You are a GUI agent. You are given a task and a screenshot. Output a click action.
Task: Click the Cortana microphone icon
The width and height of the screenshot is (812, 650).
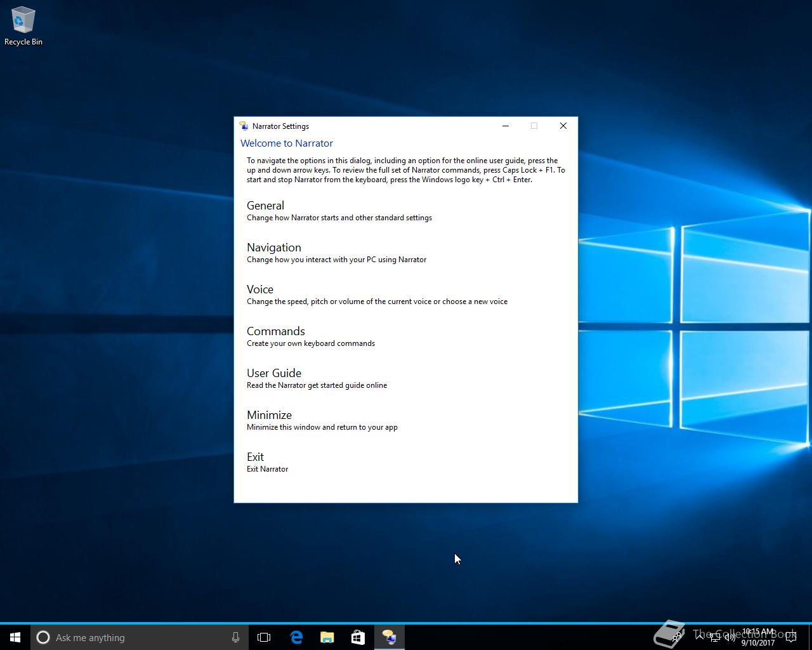pyautogui.click(x=235, y=637)
